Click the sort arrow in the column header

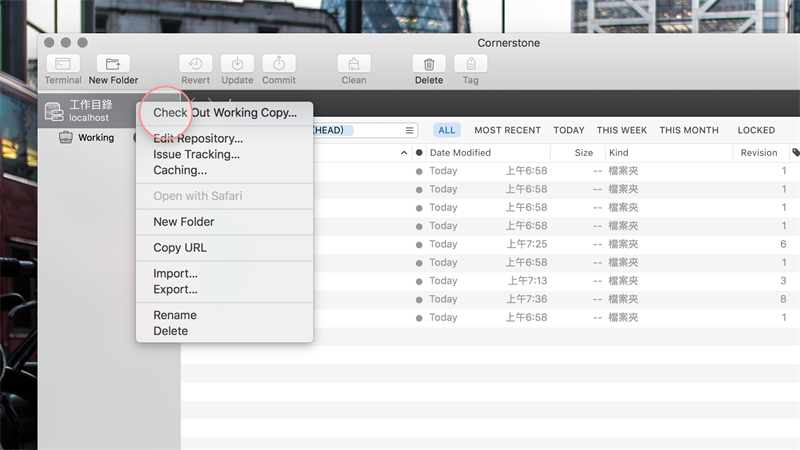coord(404,153)
